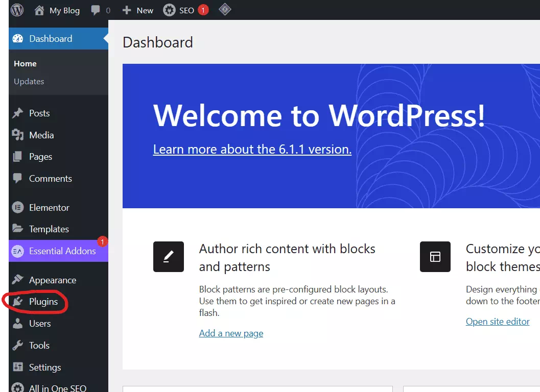
Task: Click the plus icon next to New
Action: coord(127,10)
